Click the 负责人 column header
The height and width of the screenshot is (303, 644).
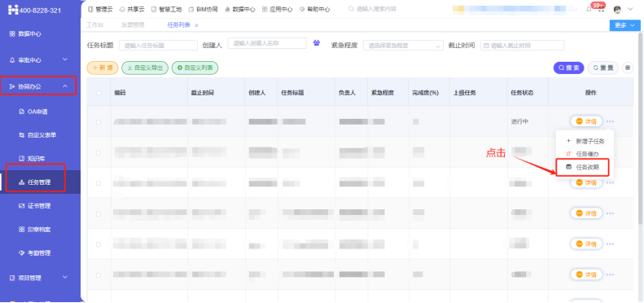tap(347, 93)
